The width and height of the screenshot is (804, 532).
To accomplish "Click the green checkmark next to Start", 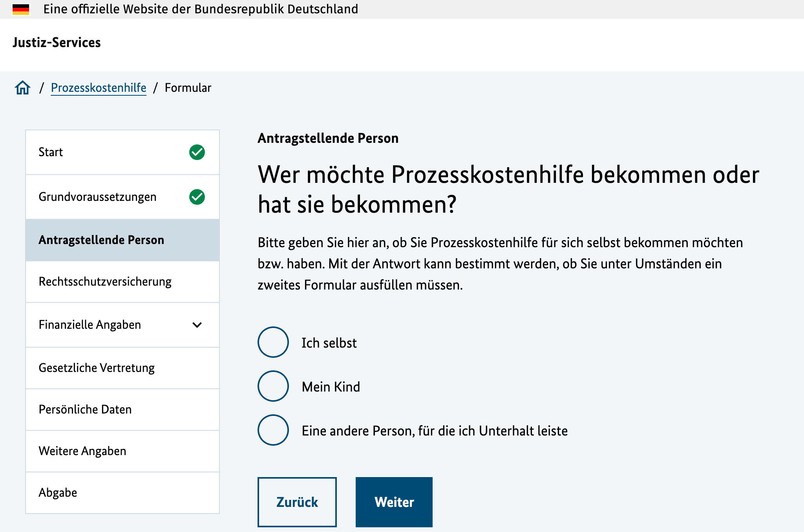I will [197, 152].
